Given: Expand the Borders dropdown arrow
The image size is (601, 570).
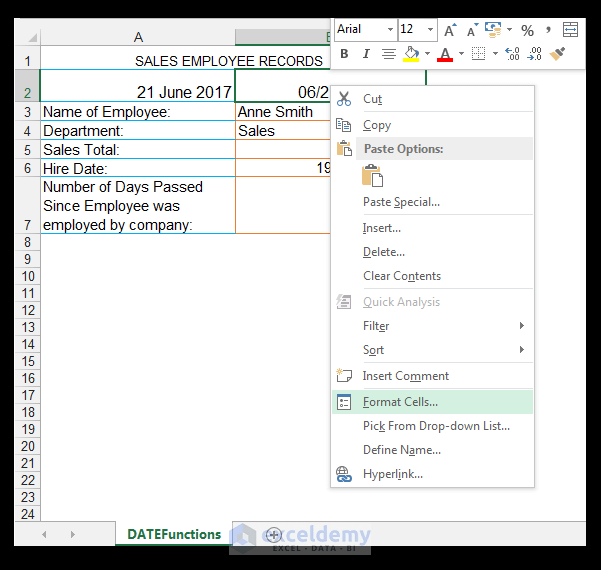Looking at the screenshot, I should tap(495, 54).
